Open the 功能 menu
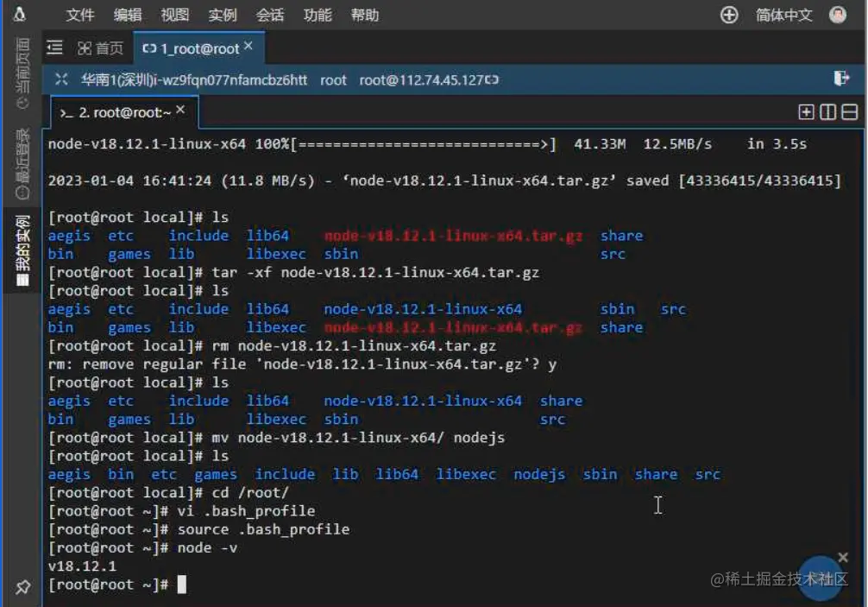 [x=318, y=15]
